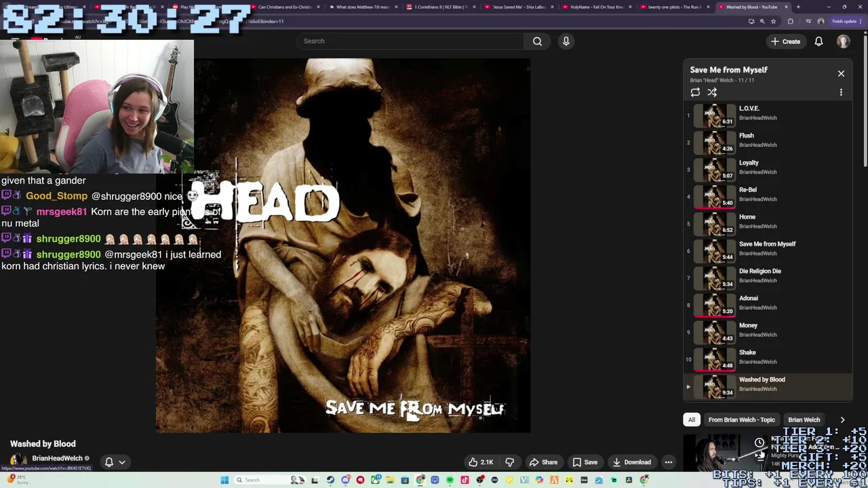Select Save Me from Myself track row
This screenshot has width=868, height=488.
[x=768, y=251]
